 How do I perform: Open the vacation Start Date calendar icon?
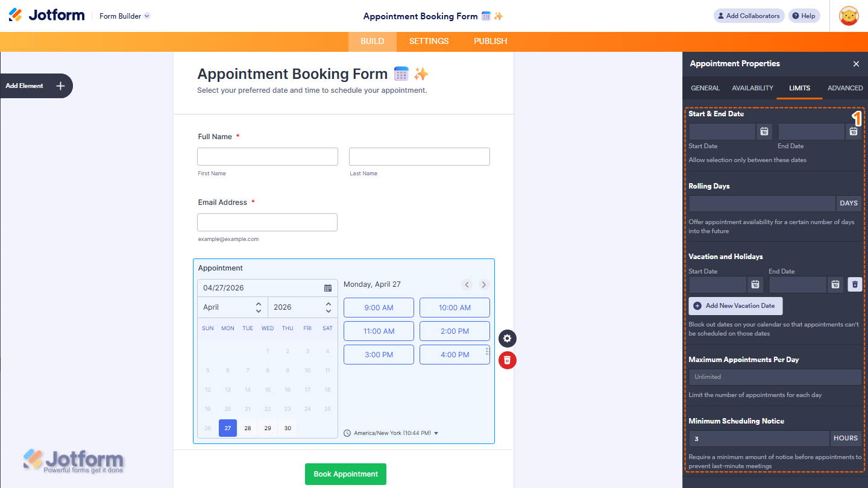pos(756,284)
